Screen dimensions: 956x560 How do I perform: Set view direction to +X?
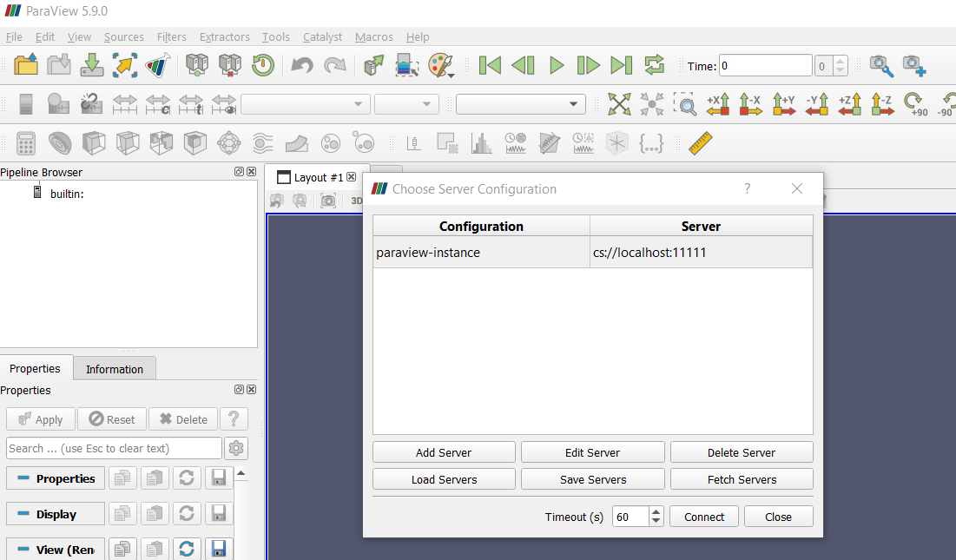(717, 104)
